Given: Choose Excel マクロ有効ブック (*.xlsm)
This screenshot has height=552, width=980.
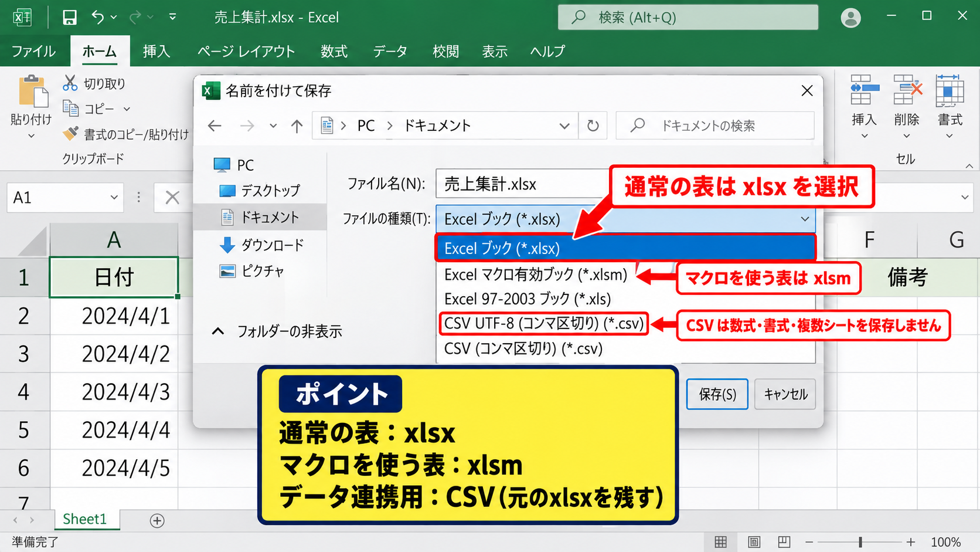Looking at the screenshot, I should point(536,275).
